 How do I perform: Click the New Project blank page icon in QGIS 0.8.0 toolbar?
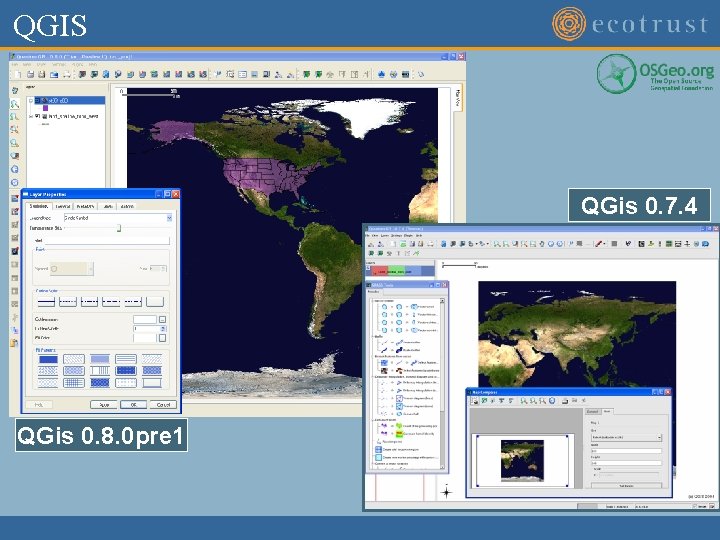tap(18, 74)
